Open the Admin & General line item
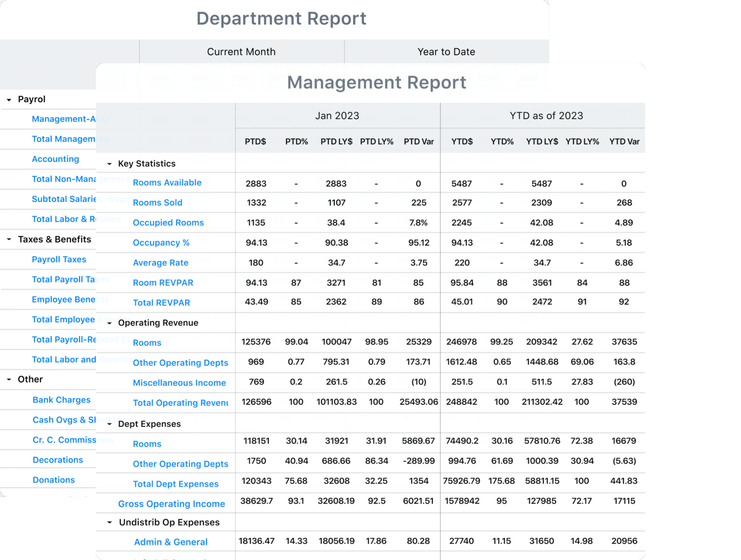 pyautogui.click(x=170, y=542)
